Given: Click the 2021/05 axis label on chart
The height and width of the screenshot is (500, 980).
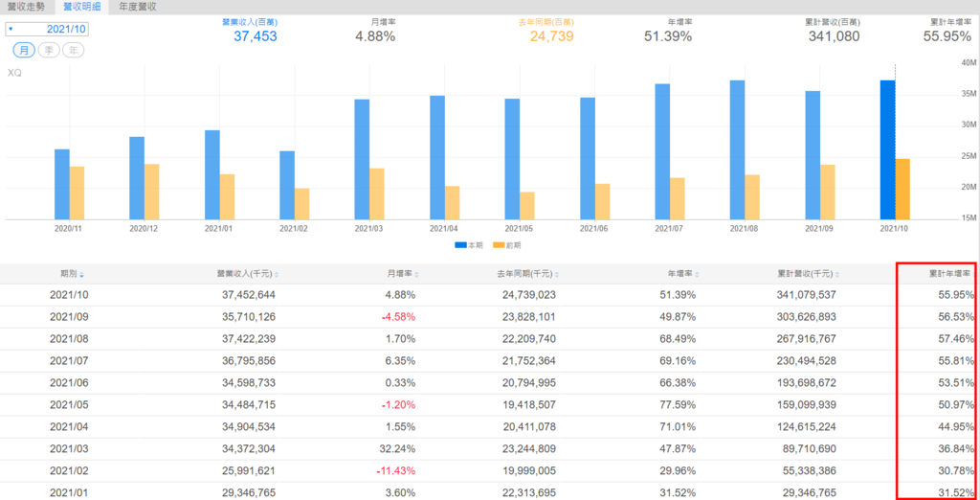Looking at the screenshot, I should pyautogui.click(x=520, y=228).
